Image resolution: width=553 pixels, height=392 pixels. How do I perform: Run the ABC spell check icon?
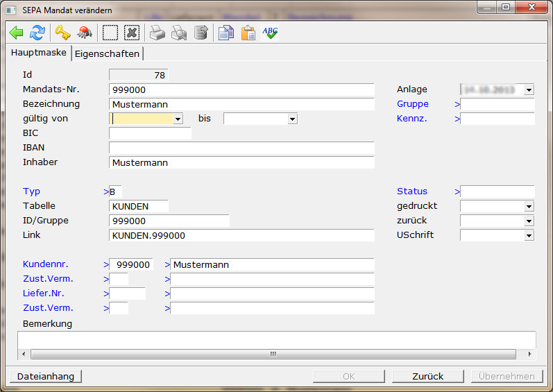click(270, 33)
